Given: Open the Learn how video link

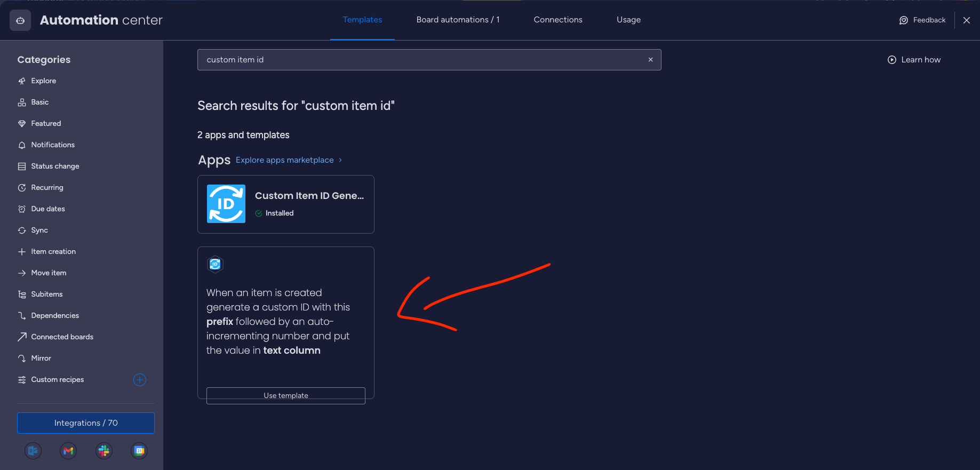Looking at the screenshot, I should [x=914, y=60].
